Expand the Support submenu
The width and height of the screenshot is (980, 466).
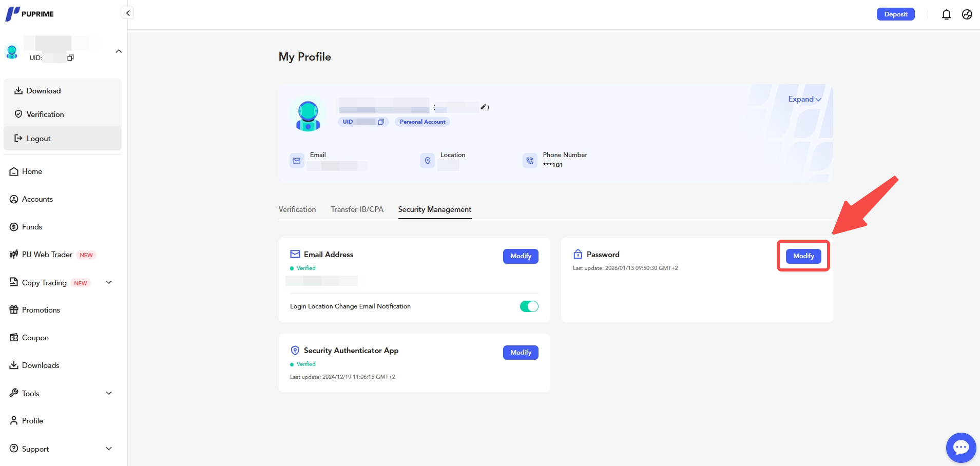tap(109, 449)
